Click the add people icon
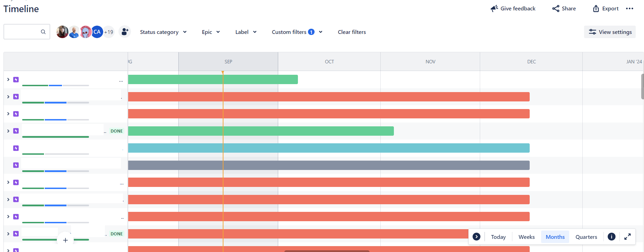644x252 pixels. (125, 32)
